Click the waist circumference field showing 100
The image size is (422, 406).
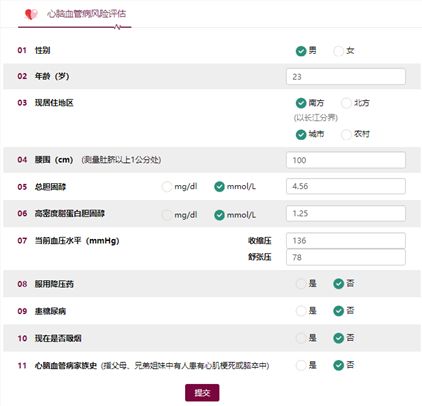(346, 160)
